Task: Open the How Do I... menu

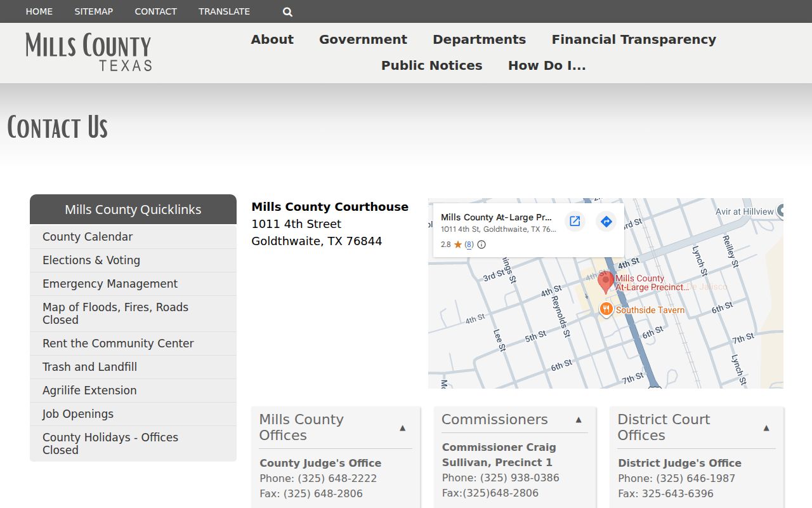Action: [x=547, y=65]
